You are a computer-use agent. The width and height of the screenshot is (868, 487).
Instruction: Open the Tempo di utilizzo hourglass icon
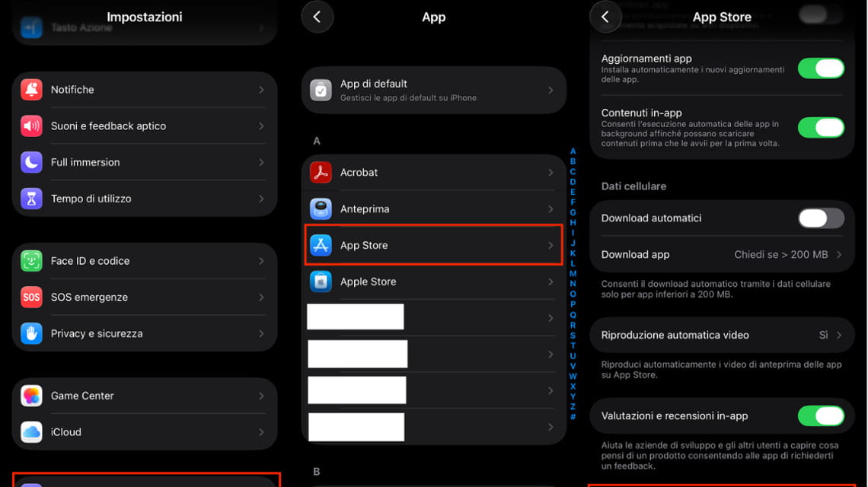click(x=31, y=199)
